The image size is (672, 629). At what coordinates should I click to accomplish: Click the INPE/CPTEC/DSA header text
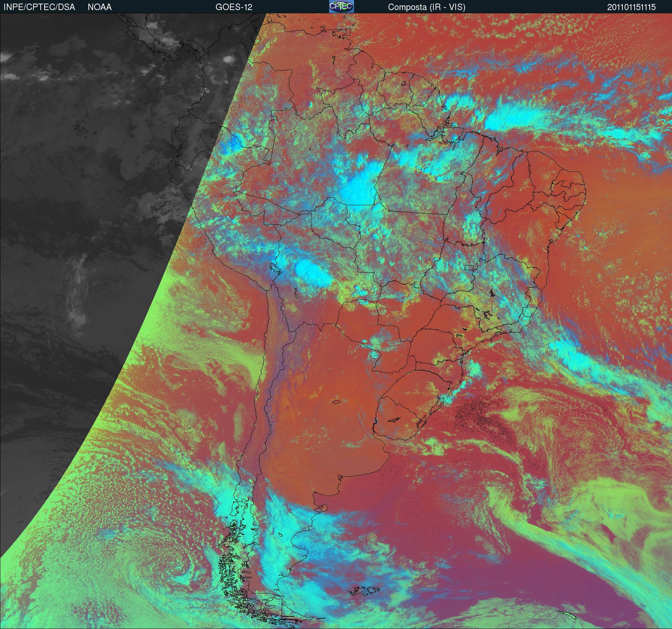click(x=39, y=7)
